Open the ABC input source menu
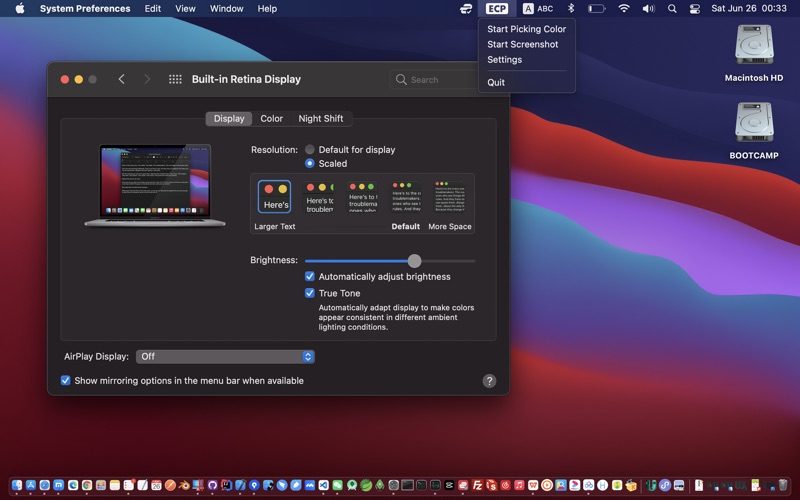The width and height of the screenshot is (800, 500). tap(538, 8)
